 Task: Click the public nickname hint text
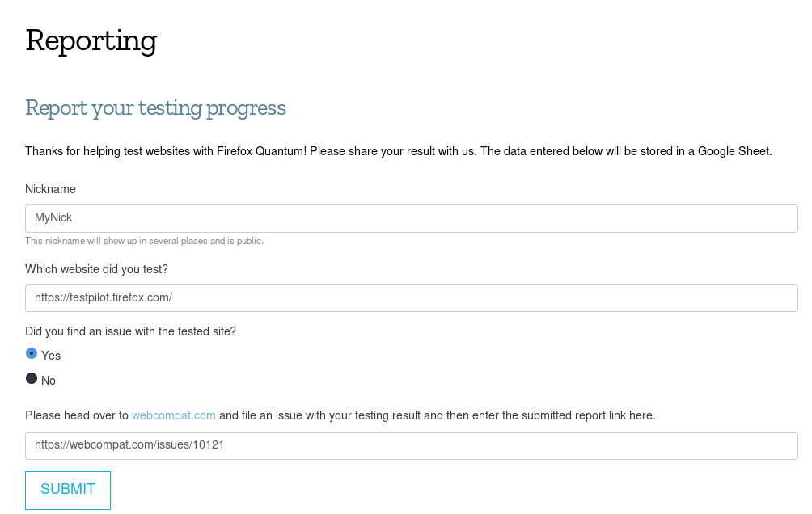144,241
